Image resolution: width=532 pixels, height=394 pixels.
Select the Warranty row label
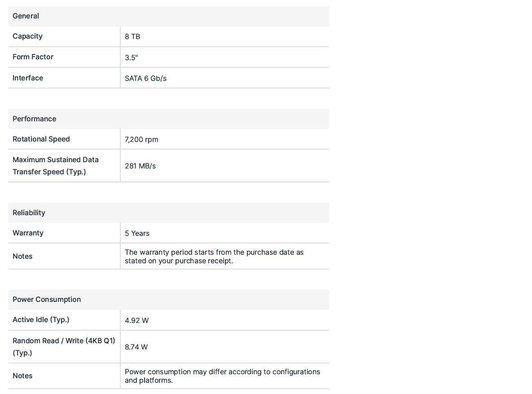[28, 233]
